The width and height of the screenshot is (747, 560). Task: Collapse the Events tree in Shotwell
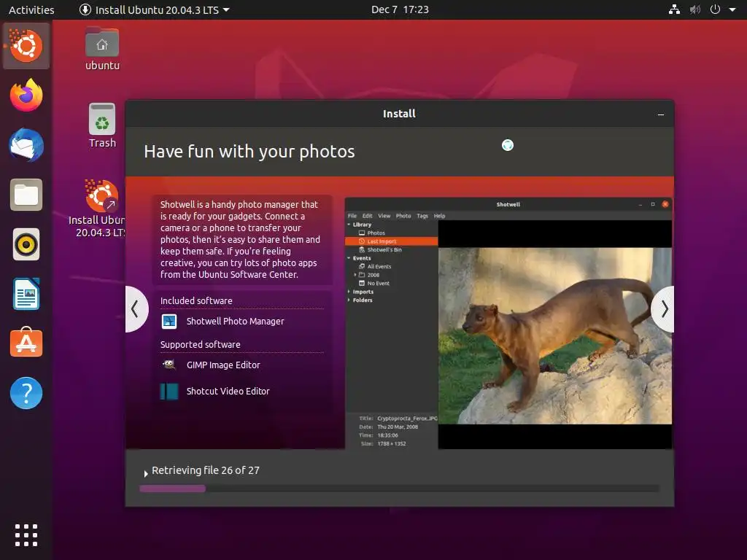click(x=349, y=258)
